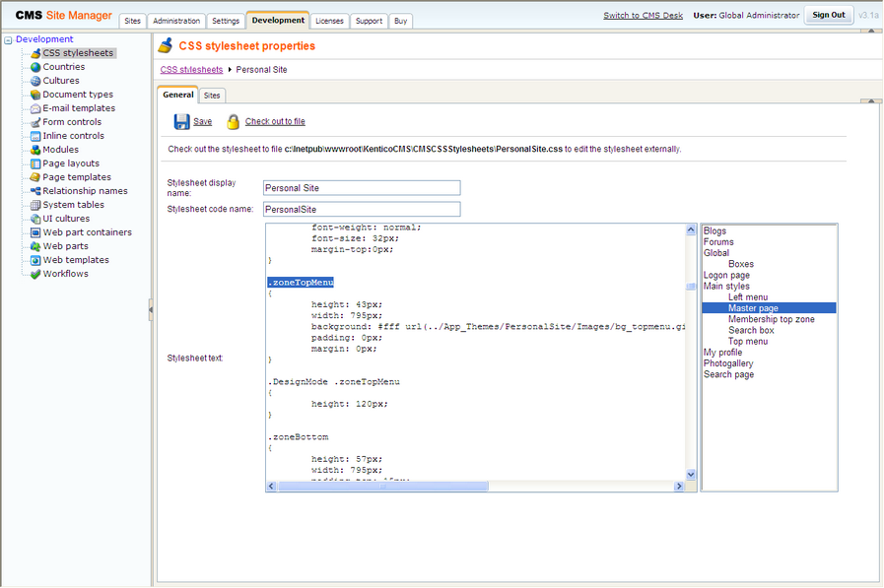Select Photogallery in the bookmarks list
Viewport: 884px width, 588px height.
tap(728, 363)
